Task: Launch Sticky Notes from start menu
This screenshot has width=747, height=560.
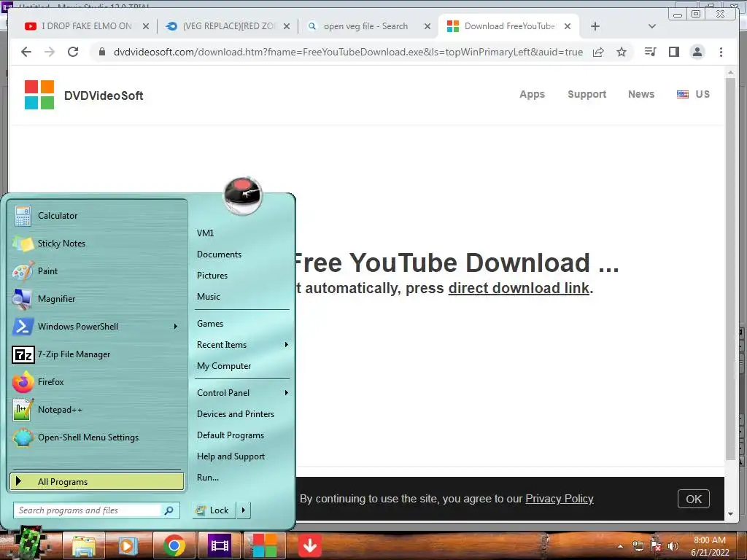Action: pyautogui.click(x=97, y=244)
